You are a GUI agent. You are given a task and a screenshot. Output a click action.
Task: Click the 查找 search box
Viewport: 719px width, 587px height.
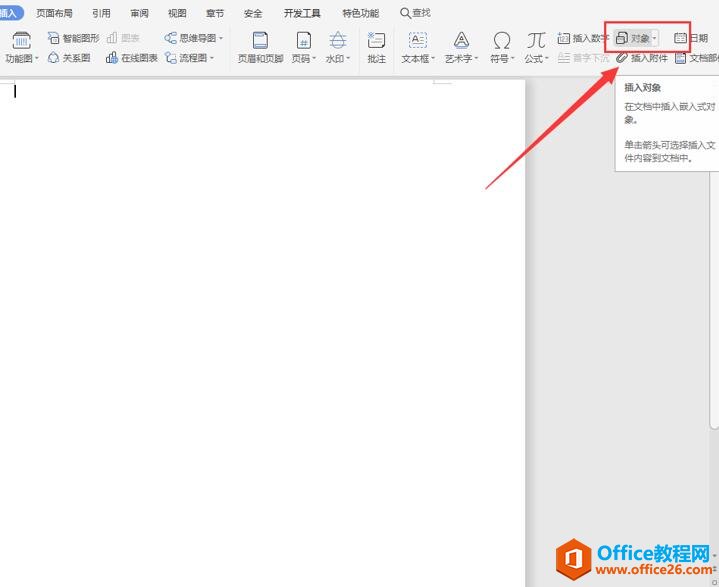[x=415, y=13]
